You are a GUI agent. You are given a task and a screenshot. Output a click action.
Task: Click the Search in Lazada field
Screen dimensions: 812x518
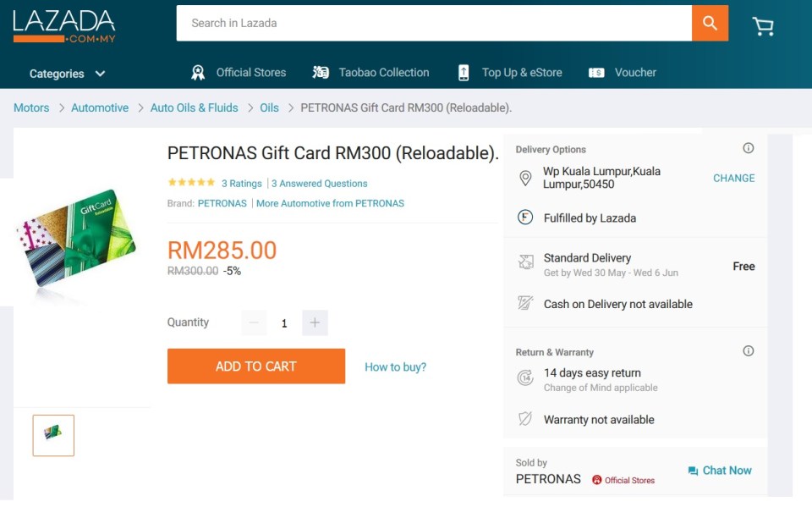433,23
